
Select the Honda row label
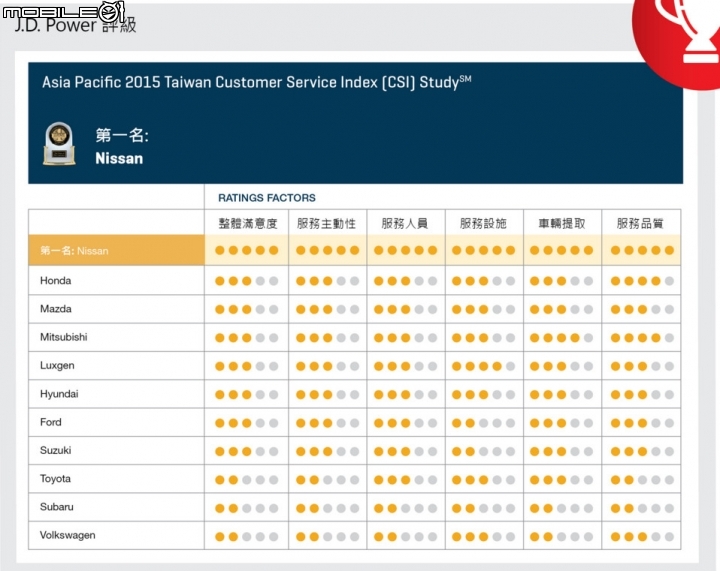[x=56, y=280]
